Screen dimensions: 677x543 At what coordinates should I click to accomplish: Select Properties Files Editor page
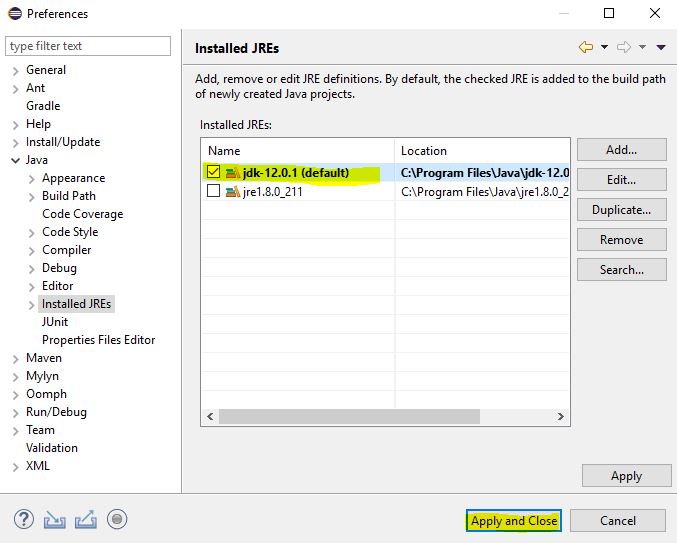coord(98,340)
